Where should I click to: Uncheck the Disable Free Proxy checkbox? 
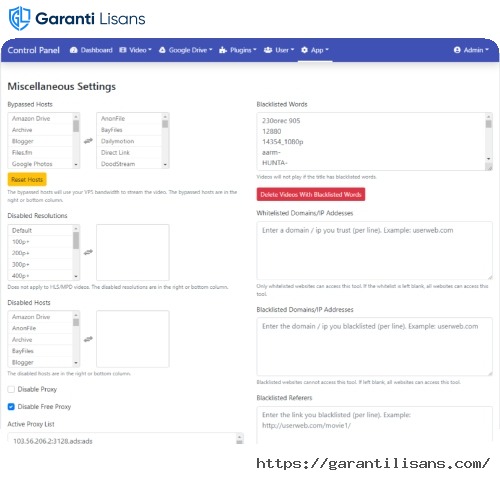pyautogui.click(x=11, y=406)
